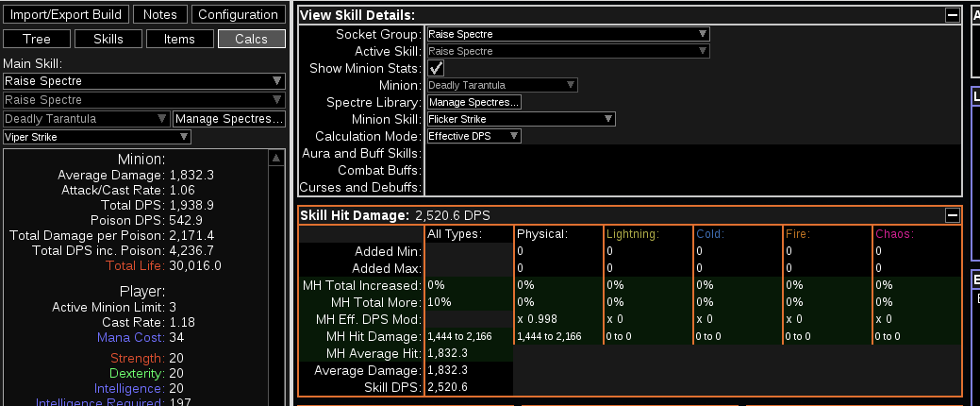The height and width of the screenshot is (406, 980).
Task: Open the Socket Group dropdown
Action: coord(568,34)
